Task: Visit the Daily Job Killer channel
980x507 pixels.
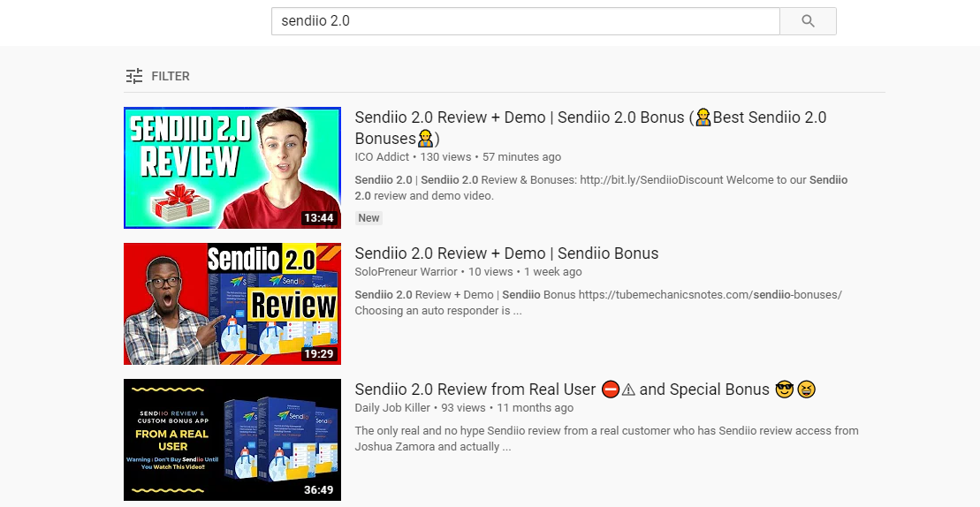Action: click(x=392, y=408)
